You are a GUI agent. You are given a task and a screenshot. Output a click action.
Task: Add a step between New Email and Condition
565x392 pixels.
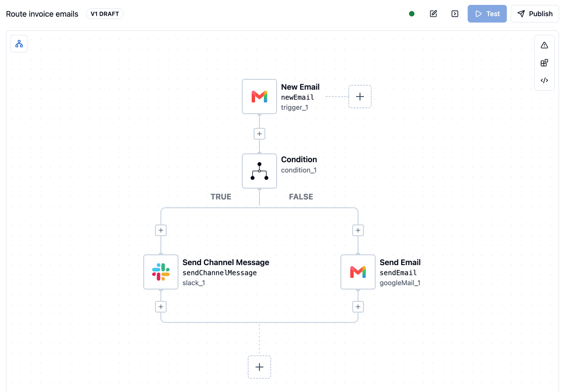pos(259,134)
